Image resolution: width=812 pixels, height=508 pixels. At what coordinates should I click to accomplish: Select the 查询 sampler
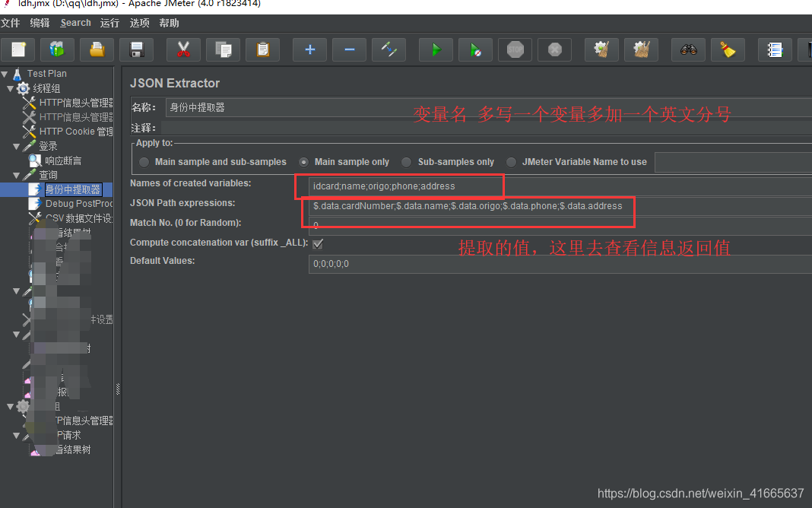point(48,175)
